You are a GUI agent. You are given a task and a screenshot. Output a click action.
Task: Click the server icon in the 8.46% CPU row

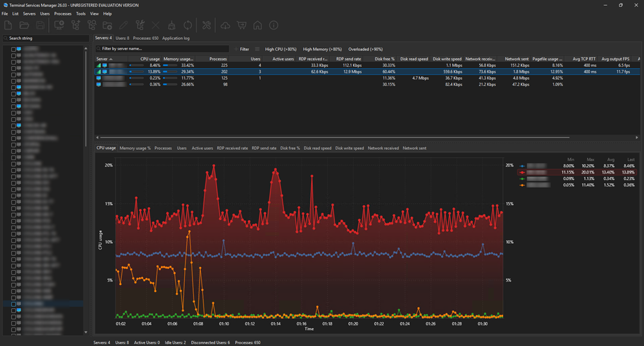(x=105, y=65)
